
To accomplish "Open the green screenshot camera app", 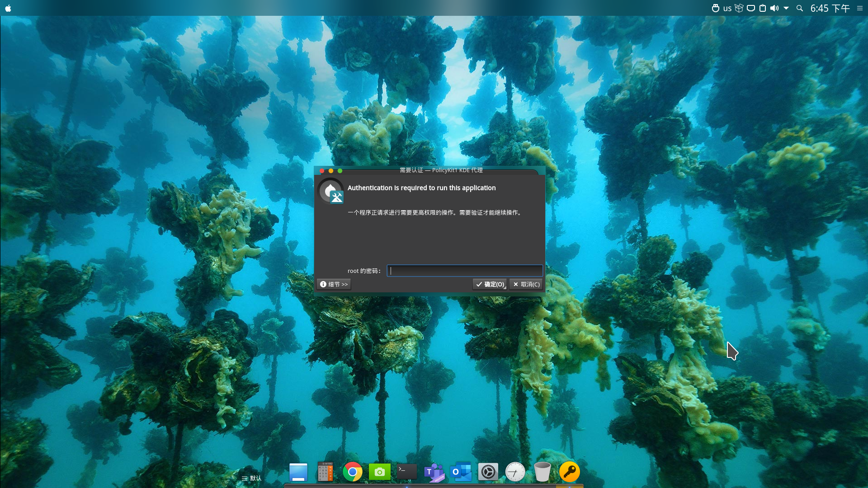I will (x=379, y=472).
